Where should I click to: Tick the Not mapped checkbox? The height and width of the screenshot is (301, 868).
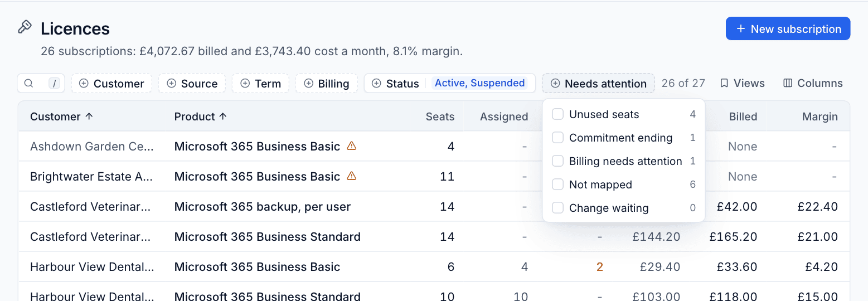[557, 185]
